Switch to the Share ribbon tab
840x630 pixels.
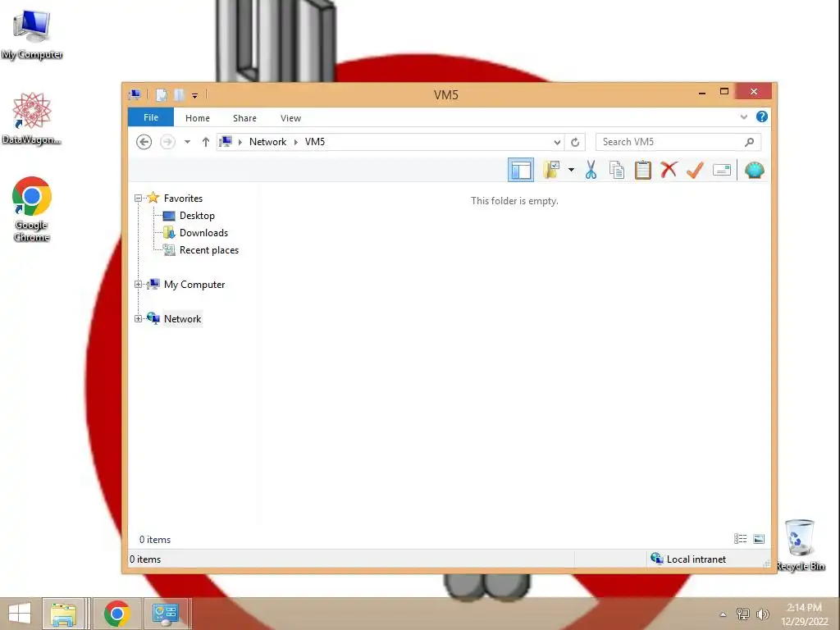(x=244, y=118)
